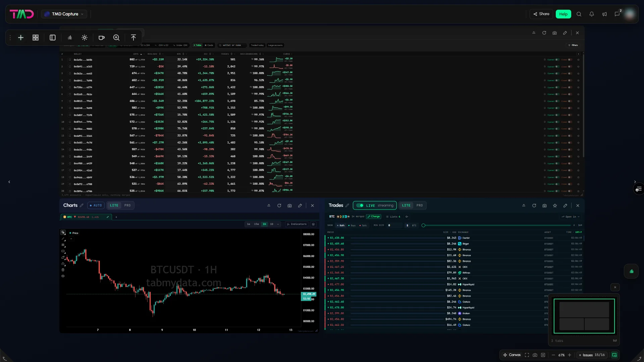Open the TMD Capture workspace dropdown
This screenshot has width=644, height=362.
(64, 14)
